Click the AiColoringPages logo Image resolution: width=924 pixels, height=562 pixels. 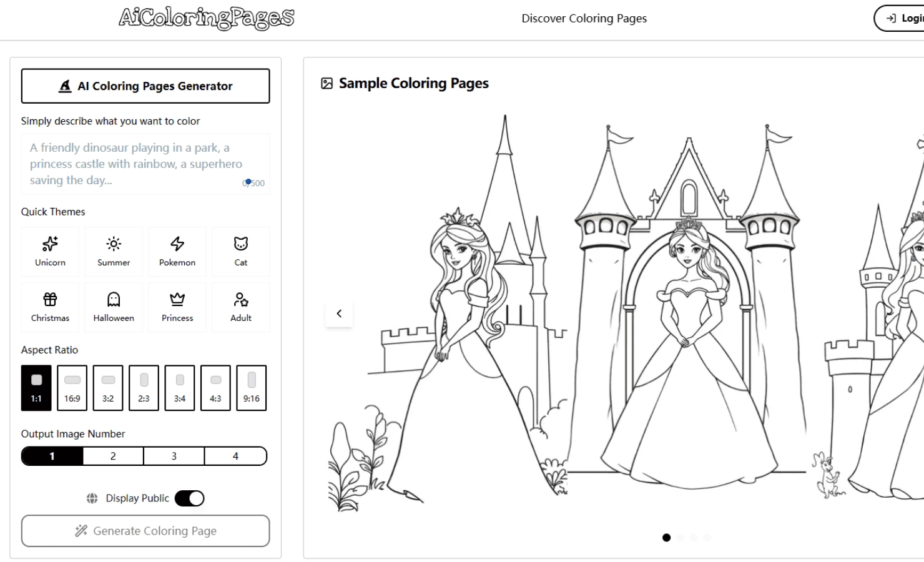point(207,18)
